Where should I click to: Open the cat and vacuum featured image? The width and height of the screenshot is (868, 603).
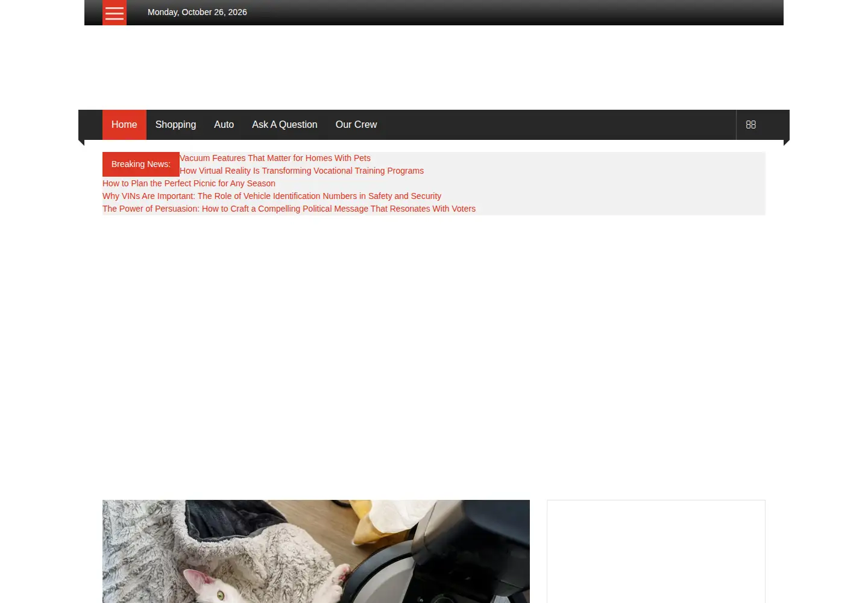coord(316,551)
